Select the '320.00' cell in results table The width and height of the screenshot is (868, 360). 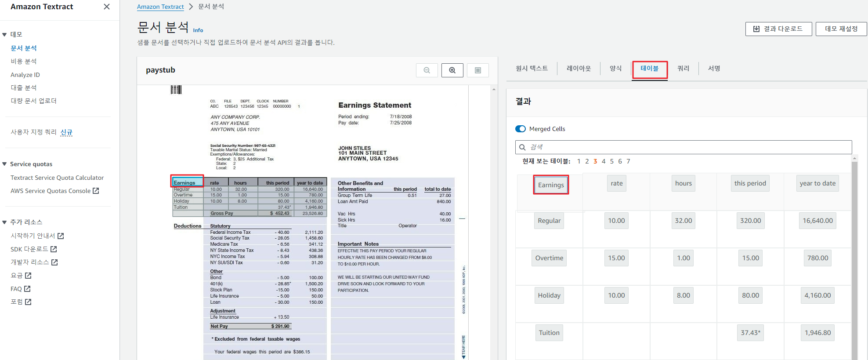tap(750, 221)
